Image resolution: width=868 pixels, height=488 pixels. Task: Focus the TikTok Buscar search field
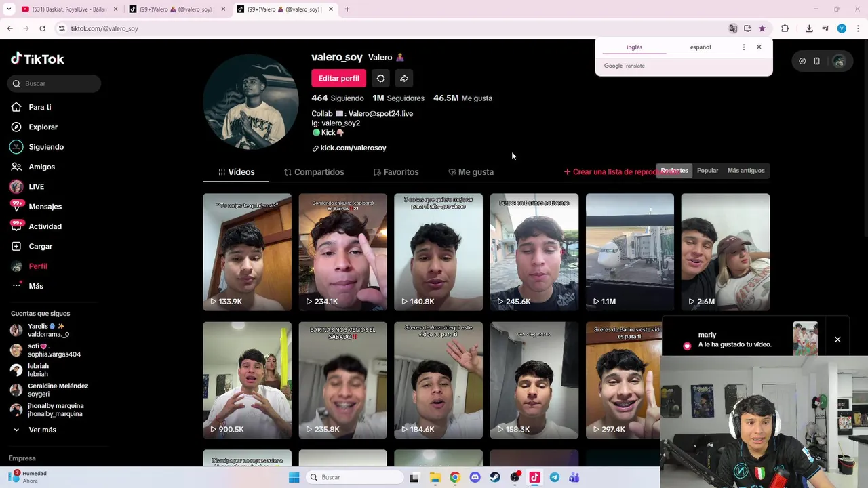(55, 83)
